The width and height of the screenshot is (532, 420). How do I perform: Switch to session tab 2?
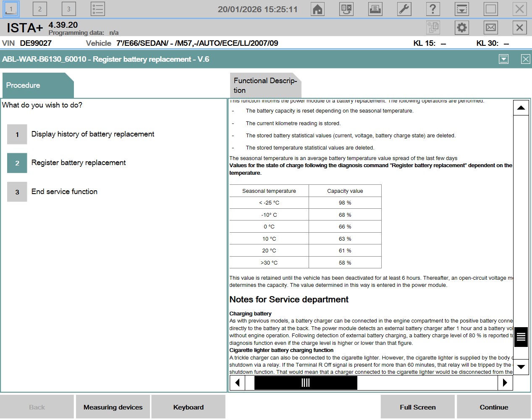coord(40,9)
